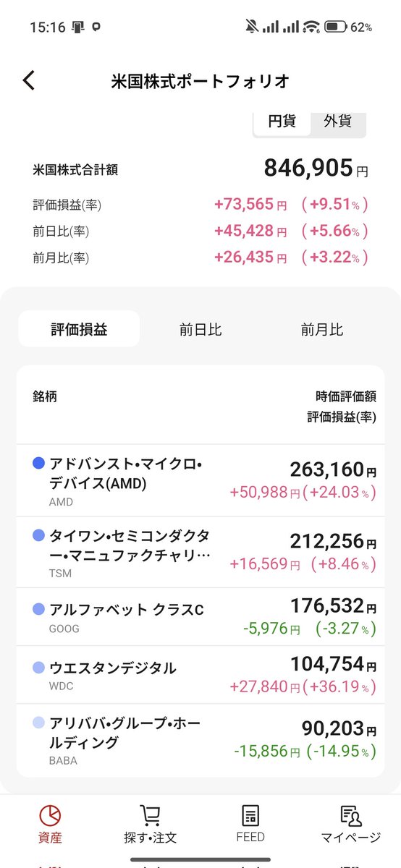Open the マイページ profile icon
The width and height of the screenshot is (401, 868).
click(351, 815)
